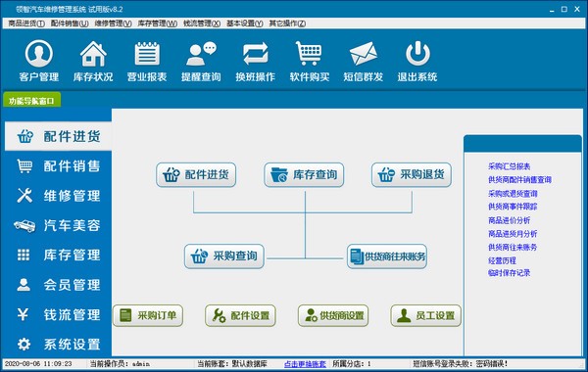The height and width of the screenshot is (372, 588).
Task: Select 配件进货 in left sidebar
Action: 58,136
